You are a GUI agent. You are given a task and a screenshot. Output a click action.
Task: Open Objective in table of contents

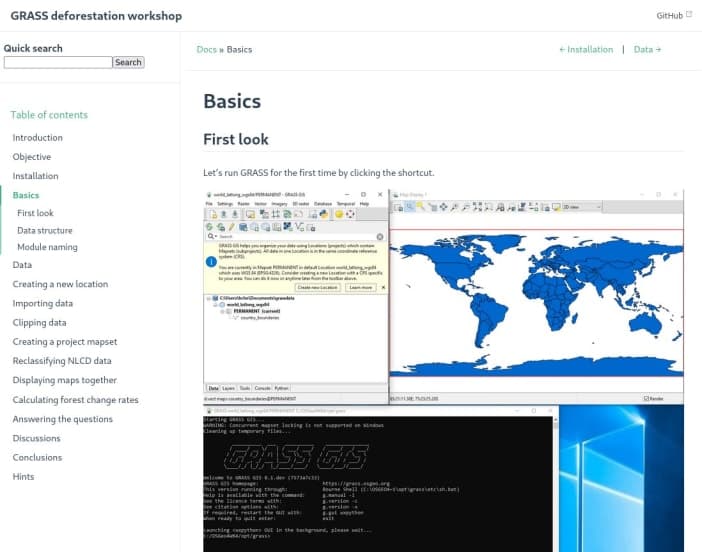[x=32, y=157]
